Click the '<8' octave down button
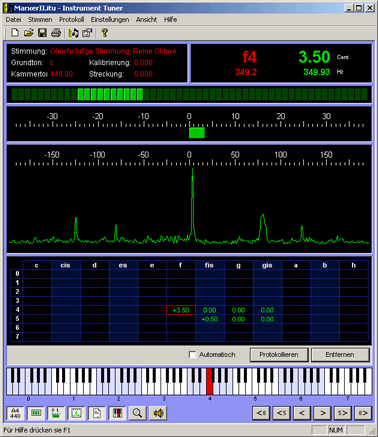 click(x=261, y=413)
